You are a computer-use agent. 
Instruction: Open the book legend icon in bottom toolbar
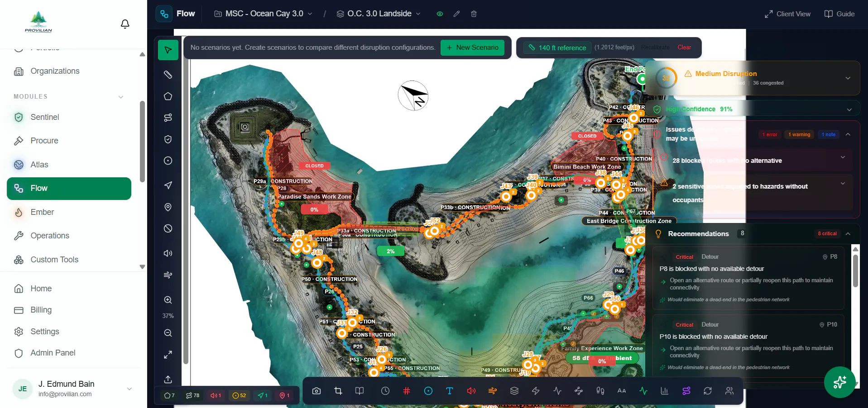click(360, 391)
